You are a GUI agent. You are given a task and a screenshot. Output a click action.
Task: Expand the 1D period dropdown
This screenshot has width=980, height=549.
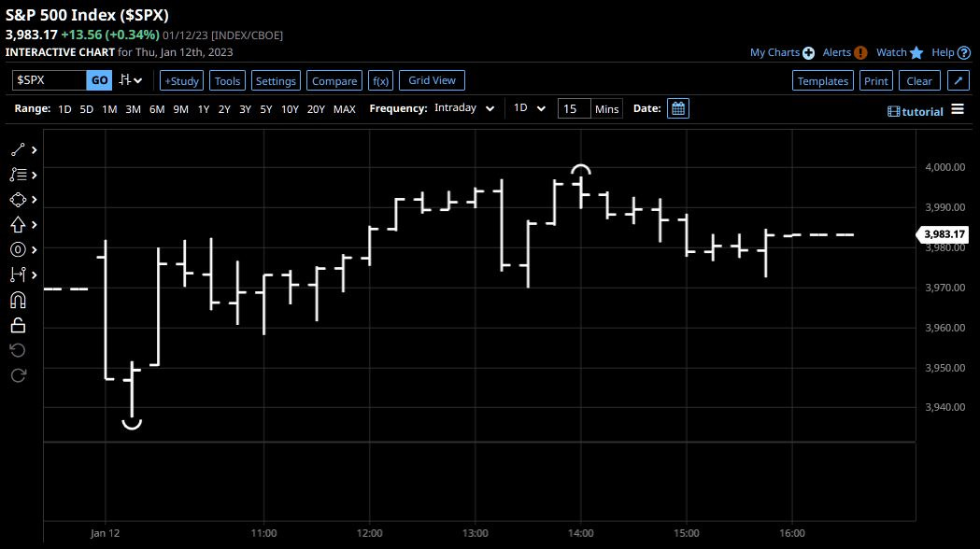click(530, 108)
